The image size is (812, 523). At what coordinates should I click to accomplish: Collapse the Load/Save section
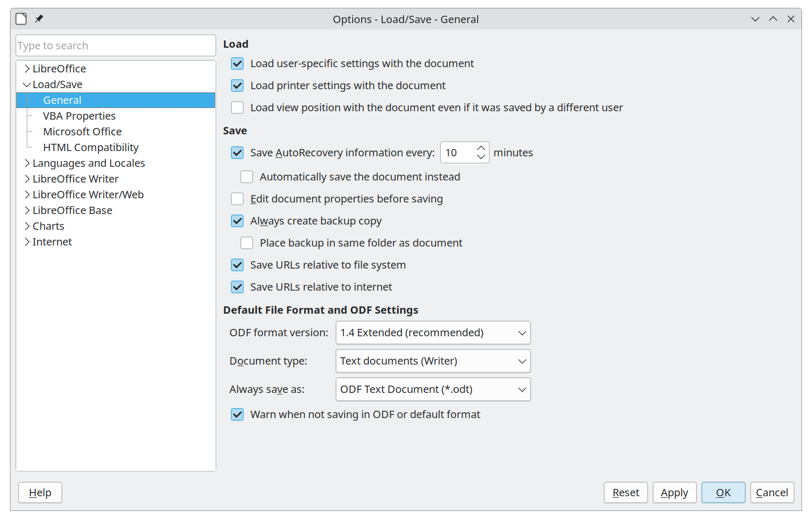[x=27, y=84]
